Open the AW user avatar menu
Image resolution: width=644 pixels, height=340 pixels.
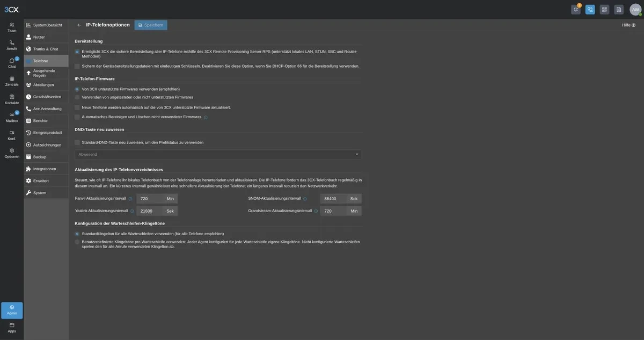coord(635,9)
